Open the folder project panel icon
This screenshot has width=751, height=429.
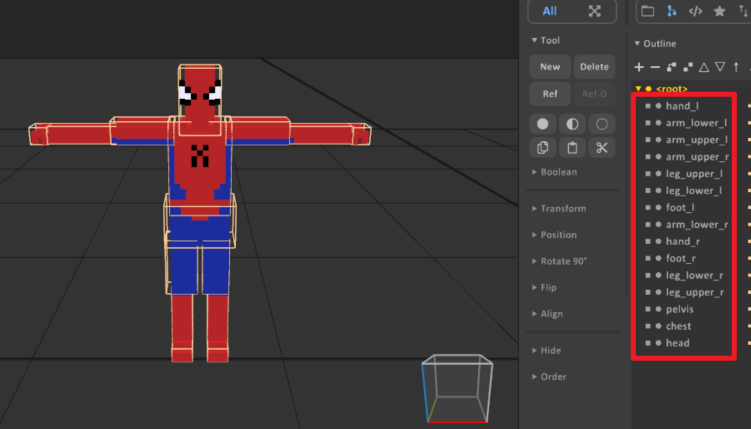(x=648, y=11)
